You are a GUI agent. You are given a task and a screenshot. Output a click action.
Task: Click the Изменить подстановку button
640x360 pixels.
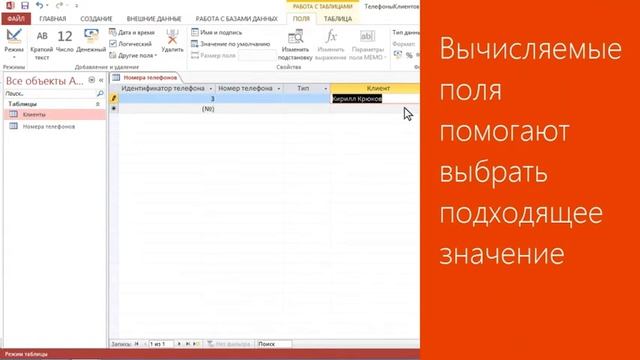tap(295, 45)
